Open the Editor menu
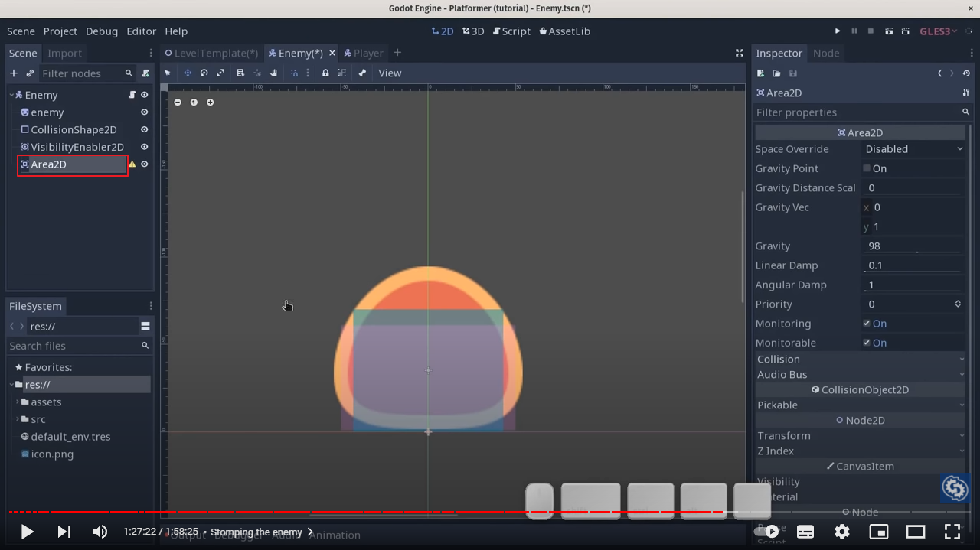The width and height of the screenshot is (980, 550). [142, 31]
